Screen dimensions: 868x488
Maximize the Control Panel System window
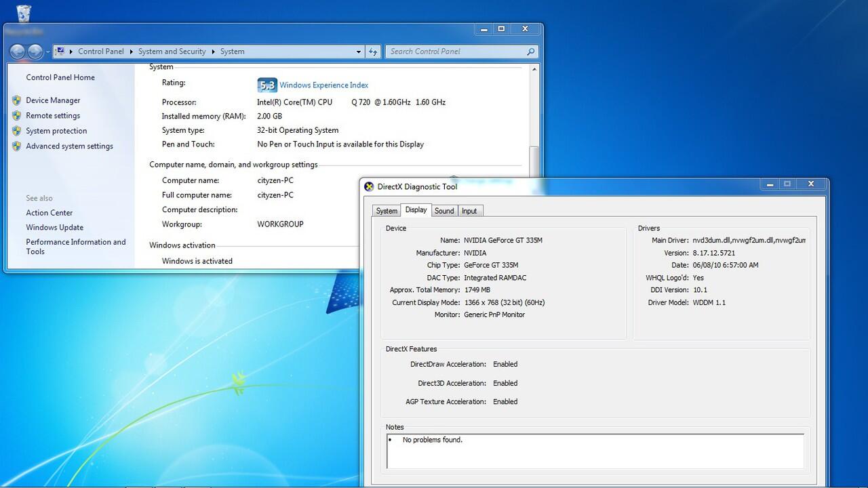click(x=502, y=29)
